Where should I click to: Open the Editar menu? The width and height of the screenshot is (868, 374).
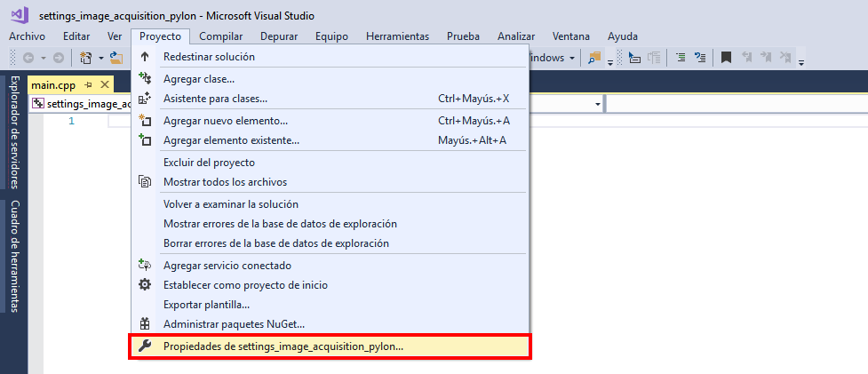[x=76, y=36]
